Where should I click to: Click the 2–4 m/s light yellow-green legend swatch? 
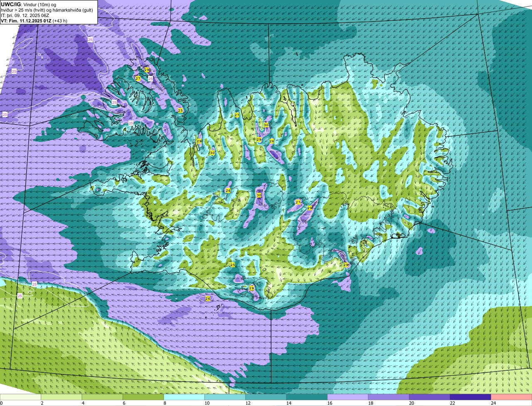click(62, 397)
